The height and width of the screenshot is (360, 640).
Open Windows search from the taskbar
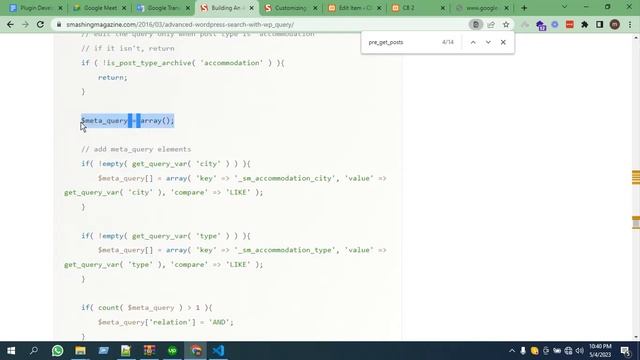(34, 351)
